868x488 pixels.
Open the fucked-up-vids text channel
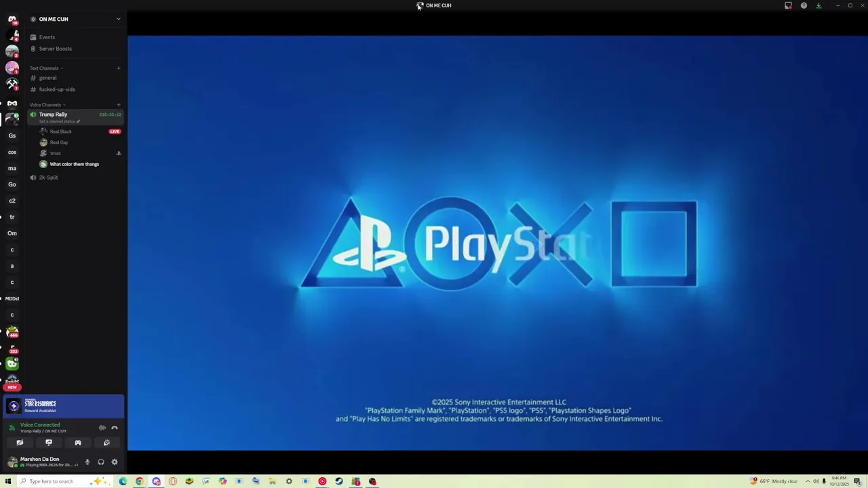pyautogui.click(x=57, y=89)
